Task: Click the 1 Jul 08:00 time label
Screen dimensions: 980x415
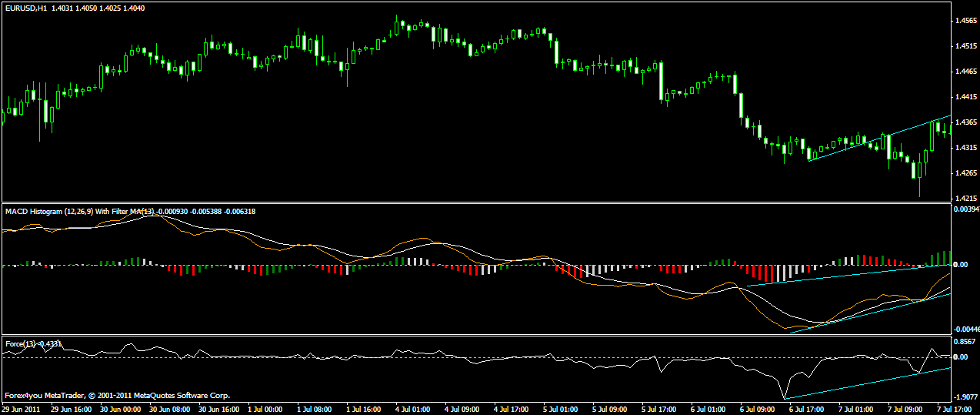Action: tap(312, 410)
